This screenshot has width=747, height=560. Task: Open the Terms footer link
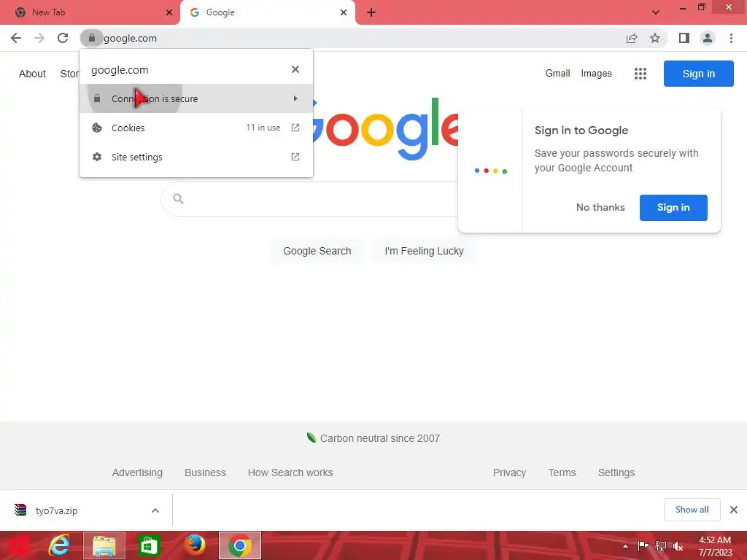tap(562, 472)
